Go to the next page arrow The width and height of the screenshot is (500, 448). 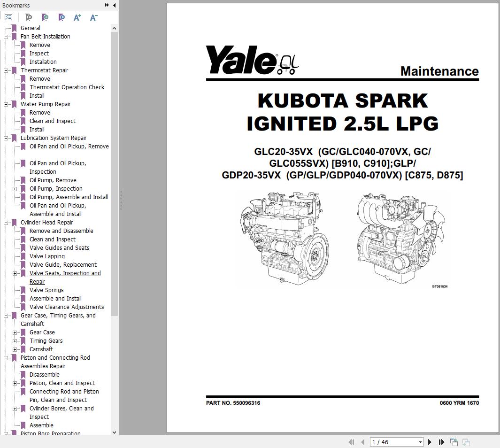click(430, 442)
